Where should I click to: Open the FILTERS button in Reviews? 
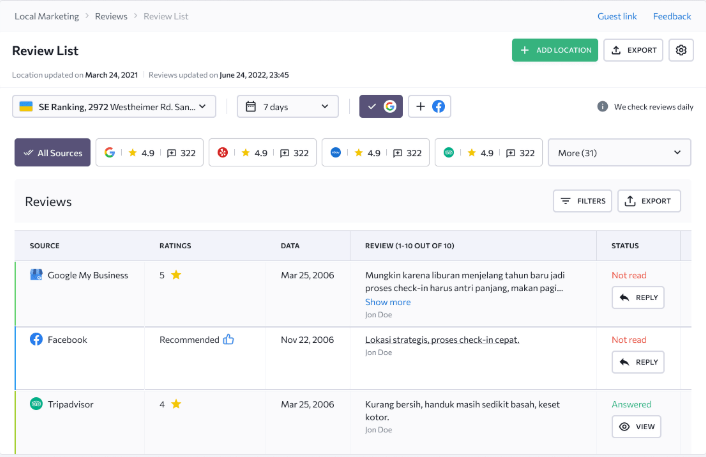click(x=582, y=201)
